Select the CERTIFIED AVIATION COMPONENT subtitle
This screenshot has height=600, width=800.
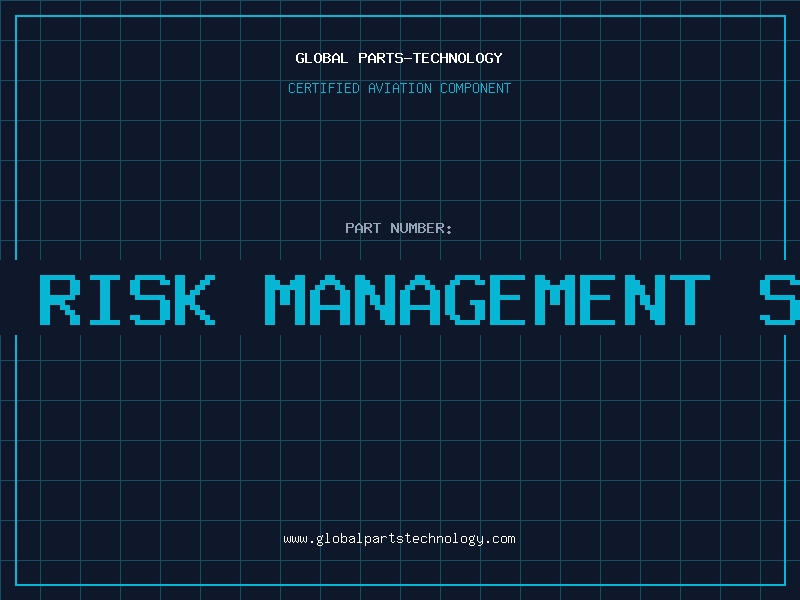pos(399,88)
